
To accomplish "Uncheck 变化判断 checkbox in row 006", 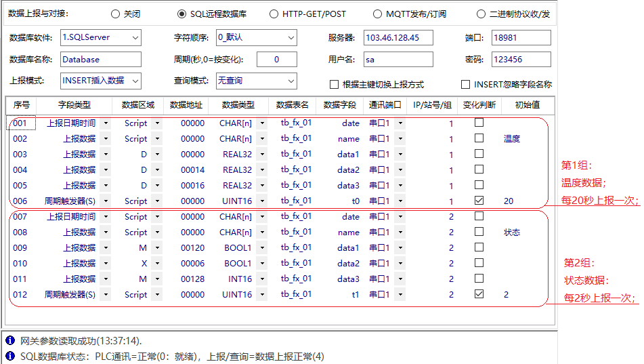I will click(x=479, y=201).
